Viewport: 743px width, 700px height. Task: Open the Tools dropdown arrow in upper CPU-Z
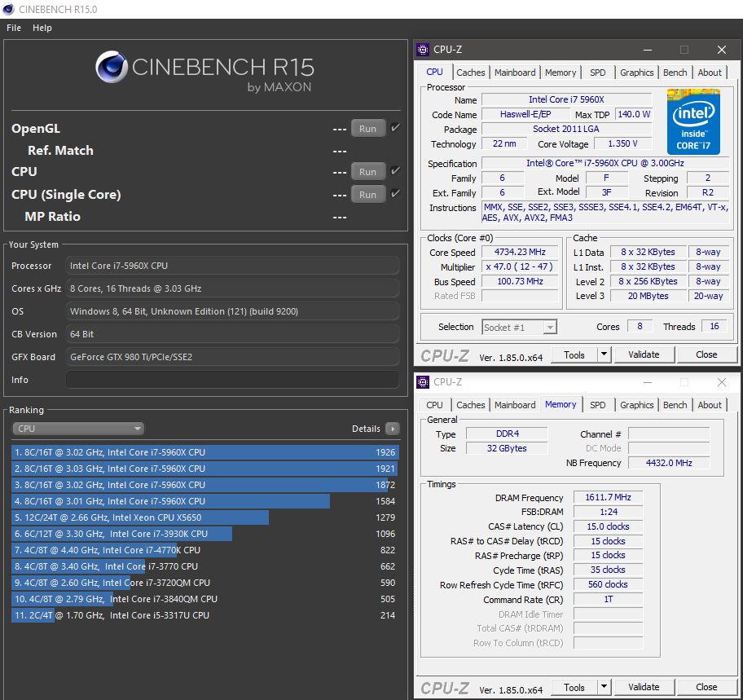[x=604, y=354]
